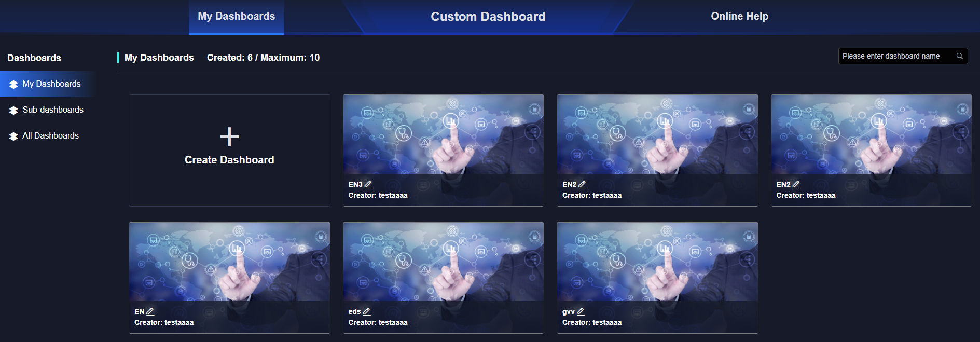The image size is (980, 342).
Task: Focus the dashboard name search field
Action: coord(898,56)
